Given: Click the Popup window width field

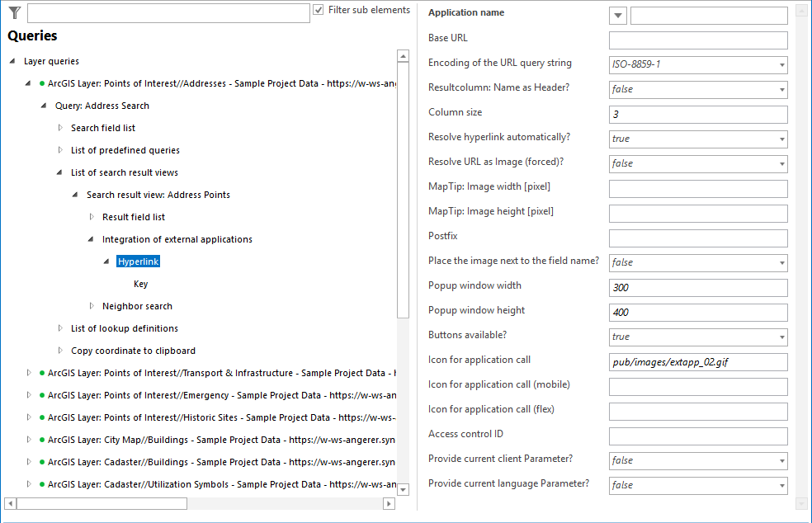Looking at the screenshot, I should pyautogui.click(x=697, y=287).
